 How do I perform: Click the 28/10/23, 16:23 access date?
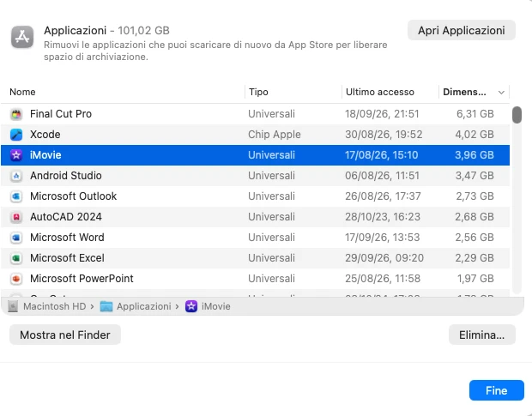pyautogui.click(x=383, y=217)
